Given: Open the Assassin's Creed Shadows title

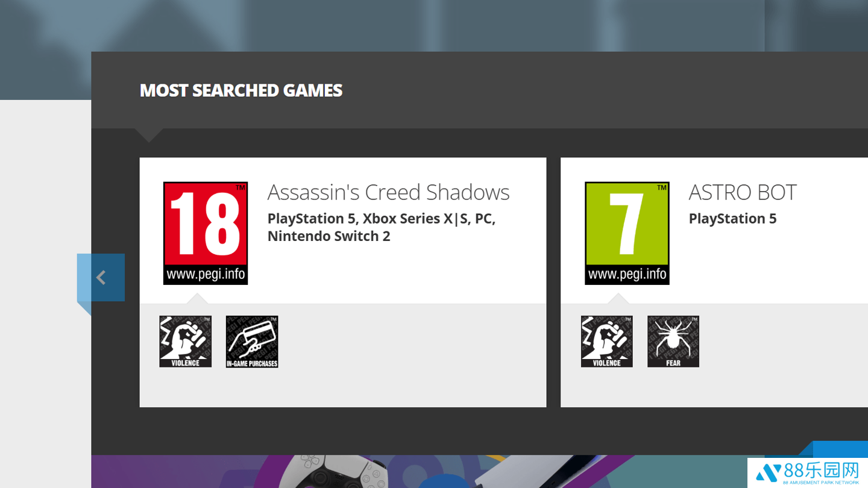Looking at the screenshot, I should pos(388,192).
